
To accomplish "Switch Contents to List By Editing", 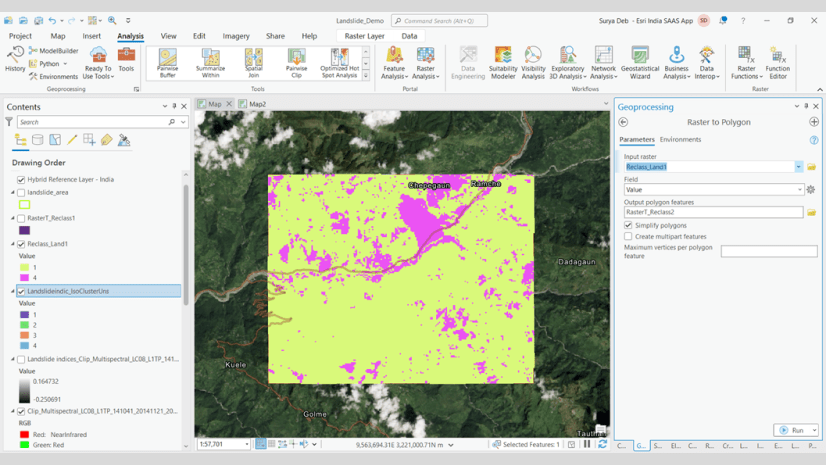I will click(72, 140).
